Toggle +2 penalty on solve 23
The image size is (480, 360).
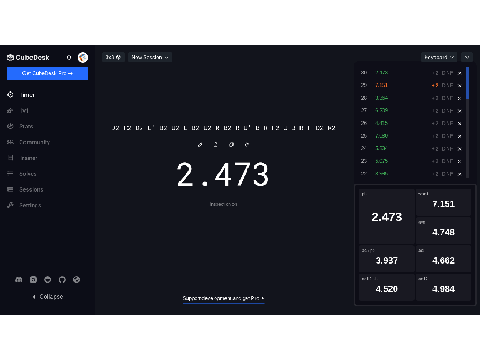tap(435, 161)
